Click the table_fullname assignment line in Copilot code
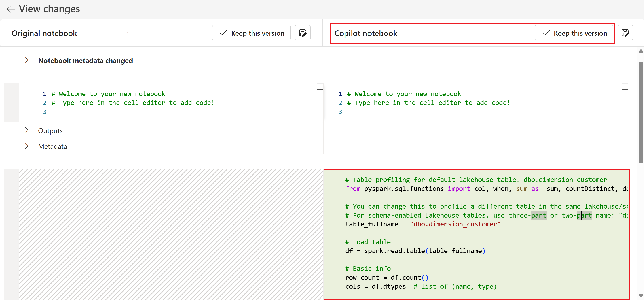This screenshot has width=644, height=300. coord(423,224)
